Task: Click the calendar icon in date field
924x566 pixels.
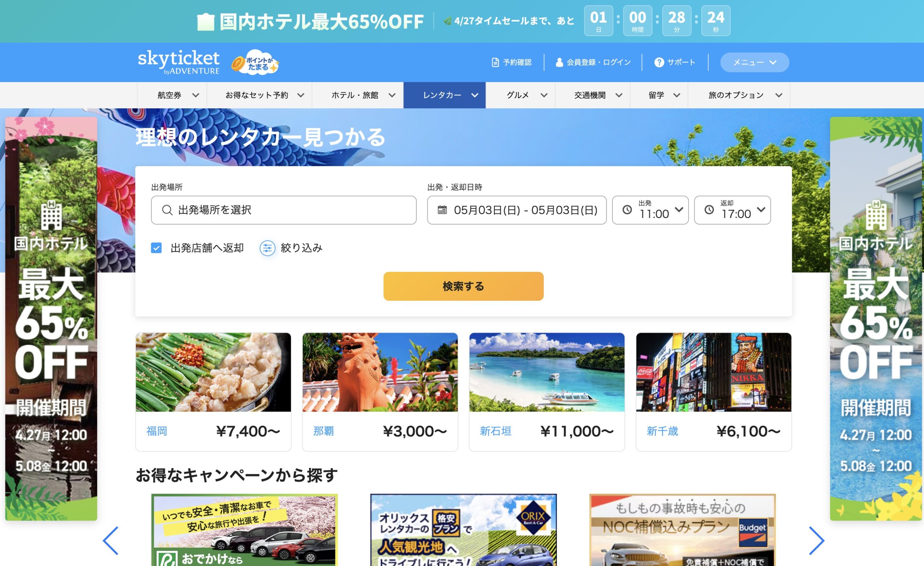Action: 442,210
